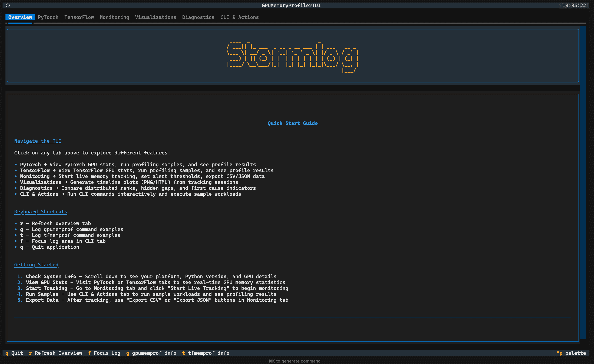
Task: Click tfmemprof info footer shortcut
Action: pyautogui.click(x=206, y=353)
